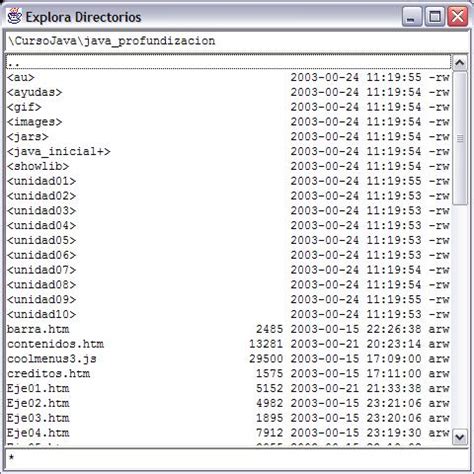This screenshot has width=474, height=474.
Task: Click the Java coffee cup window icon
Action: [x=15, y=17]
